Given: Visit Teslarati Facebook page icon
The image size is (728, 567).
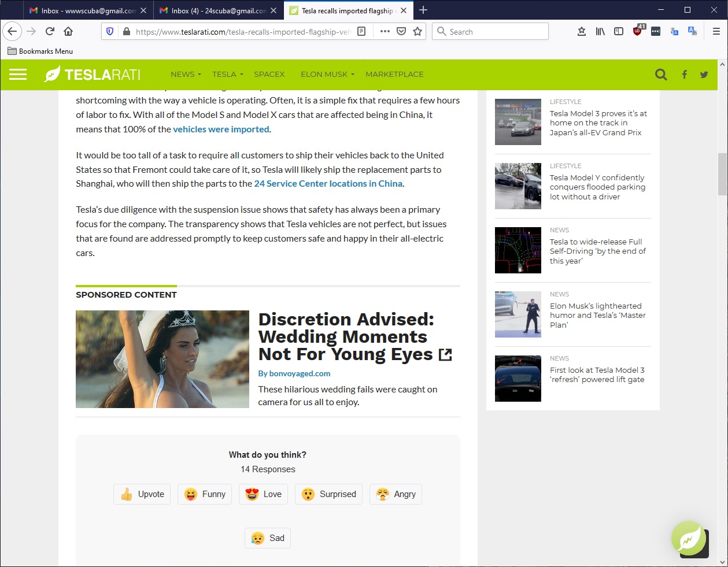Looking at the screenshot, I should (685, 74).
